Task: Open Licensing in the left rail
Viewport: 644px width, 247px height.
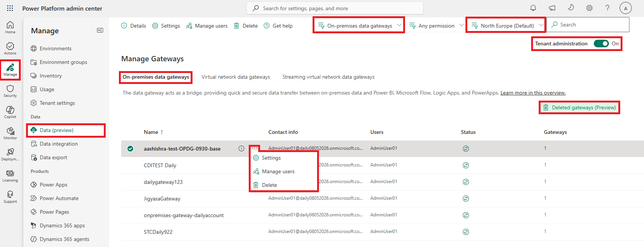Action: 10,176
